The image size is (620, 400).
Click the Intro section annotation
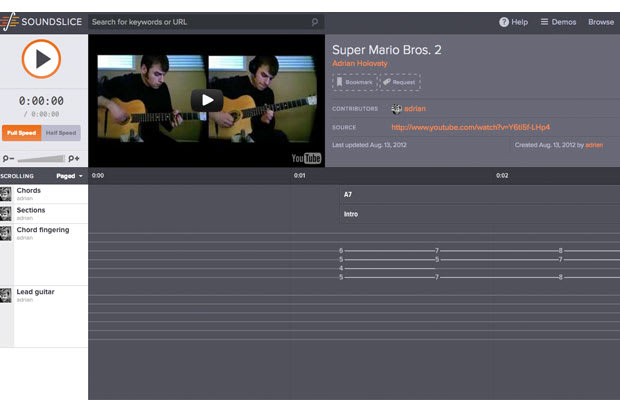pyautogui.click(x=351, y=214)
